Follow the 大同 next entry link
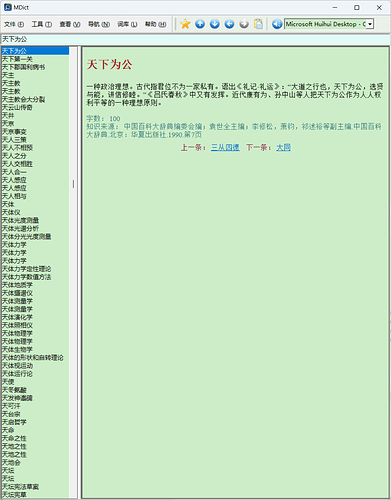Screen dimensions: 391x500 point(283,147)
